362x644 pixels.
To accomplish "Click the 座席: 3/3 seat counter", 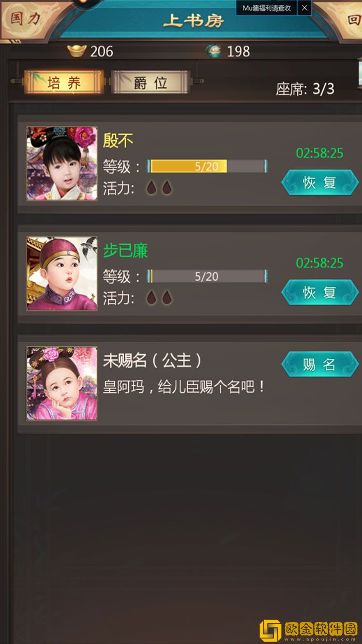I will click(305, 89).
